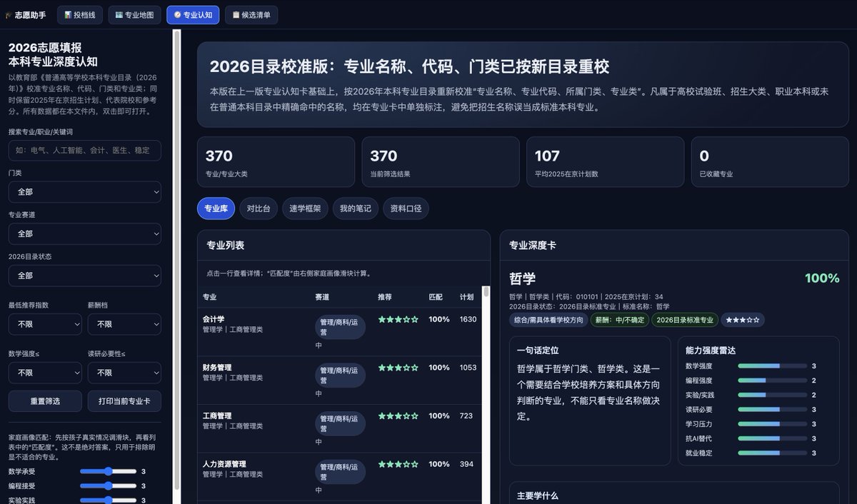Click the 2026目录标准专业 tag
Screen dimensions: 857x504
pos(685,321)
